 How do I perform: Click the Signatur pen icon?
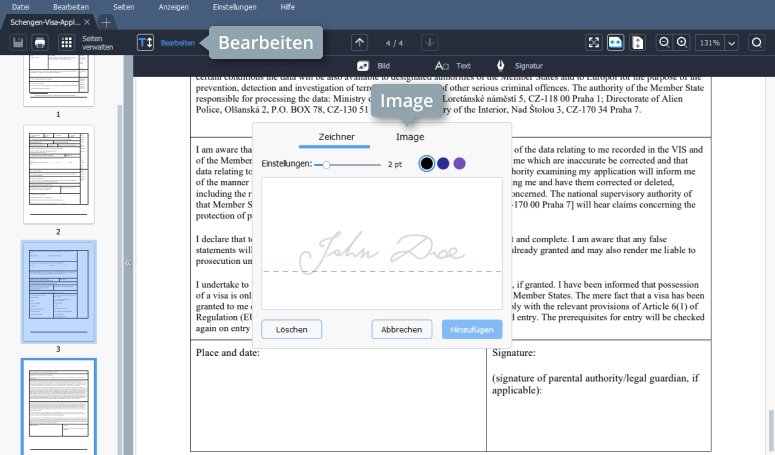pyautogui.click(x=501, y=66)
